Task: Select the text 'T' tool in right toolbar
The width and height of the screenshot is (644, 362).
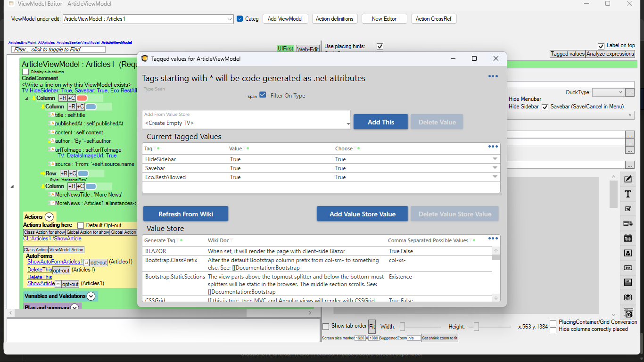Action: (627, 194)
